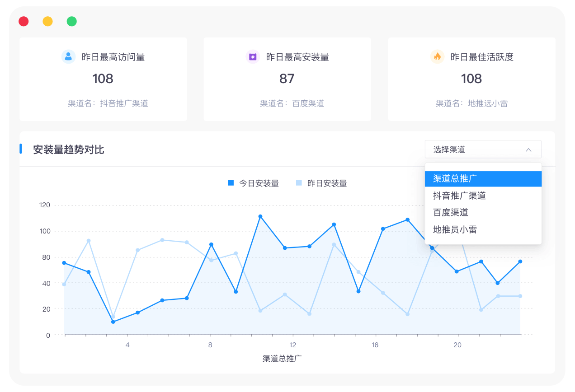This screenshot has height=392, width=575.
Task: Click the dark blue legend color square
Action: pyautogui.click(x=231, y=183)
